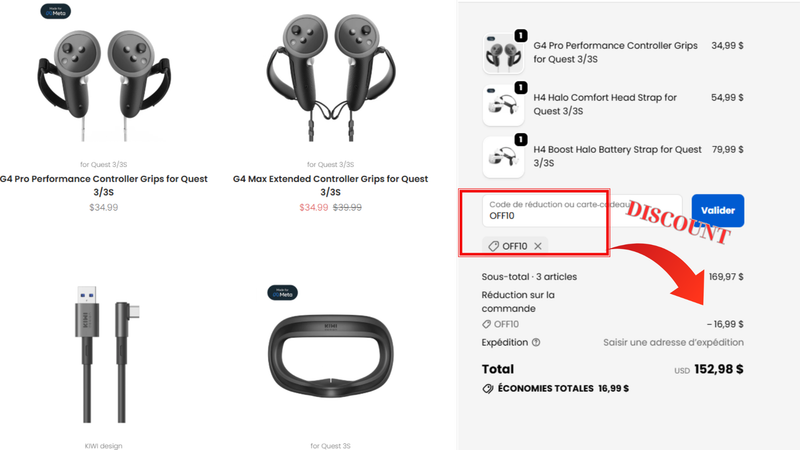Click the tag icon next to Économies Totales
Screen dimensions: 800x450
[489, 388]
